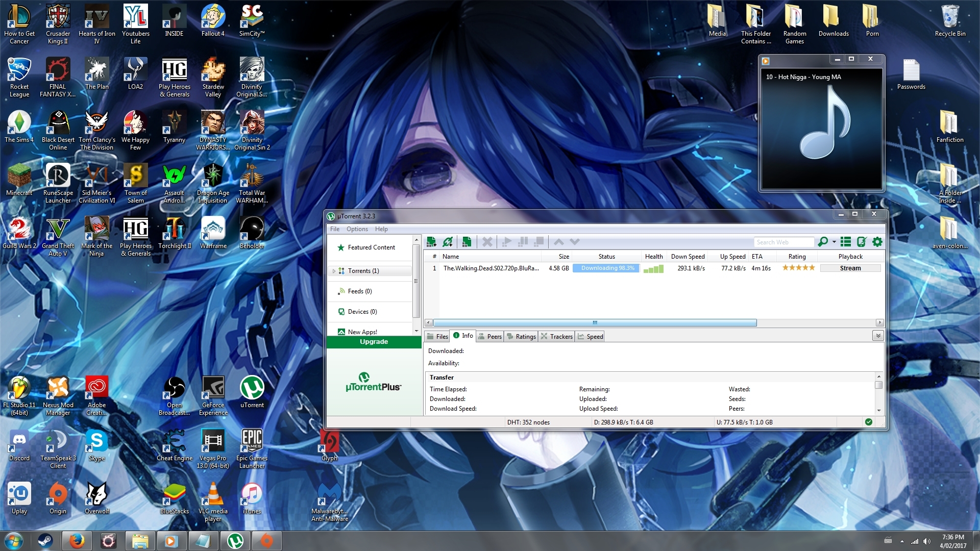Click the green network status checkmark
This screenshot has width=980, height=551.
pyautogui.click(x=869, y=422)
